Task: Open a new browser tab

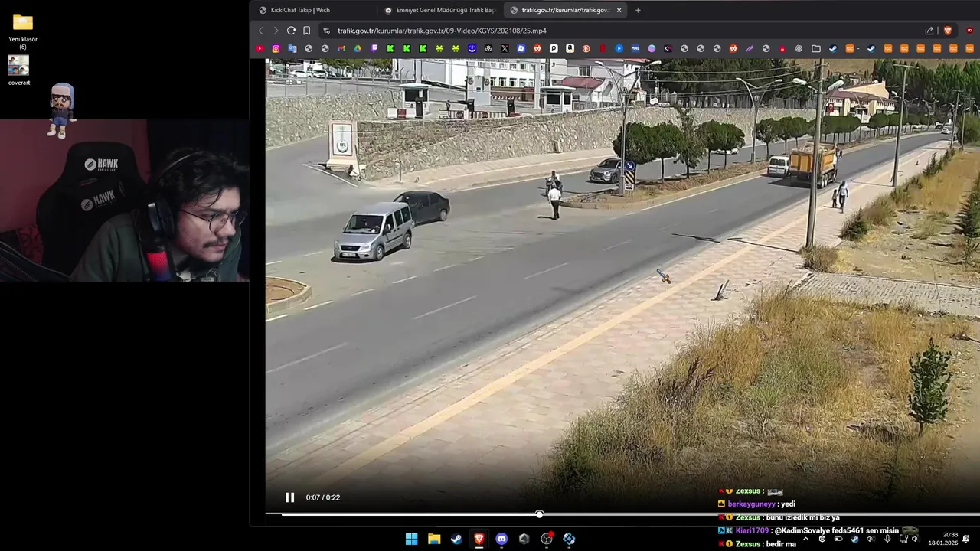Action: tap(638, 10)
